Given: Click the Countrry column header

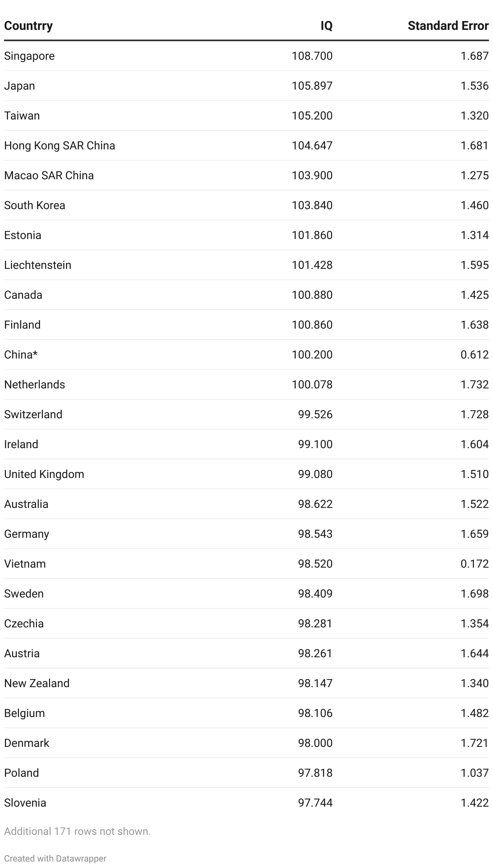Looking at the screenshot, I should (x=28, y=26).
